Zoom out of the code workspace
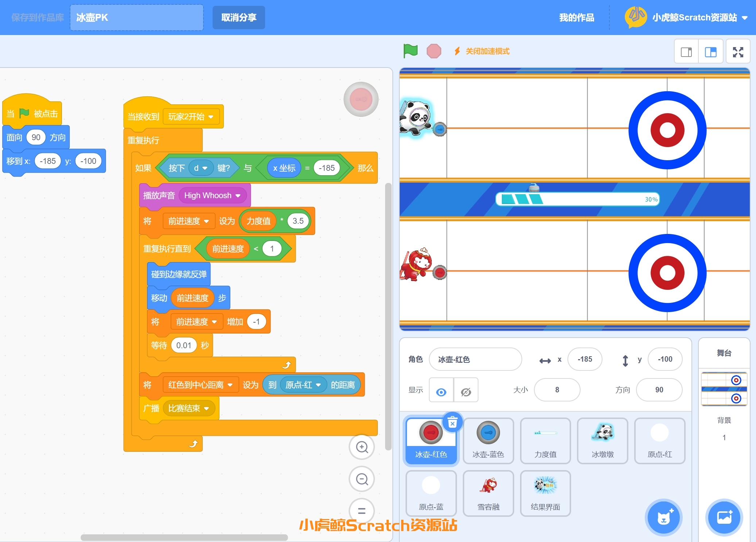Viewport: 756px width, 542px height. (362, 479)
